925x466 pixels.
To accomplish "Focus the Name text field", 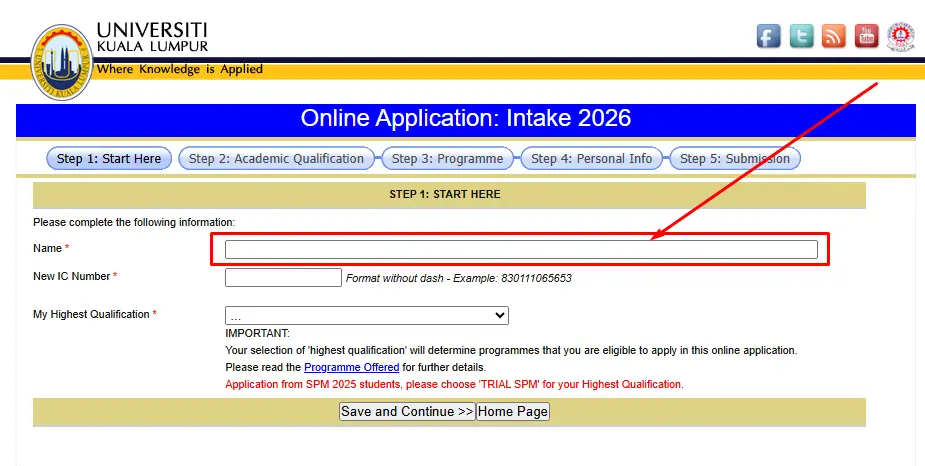I will point(521,250).
